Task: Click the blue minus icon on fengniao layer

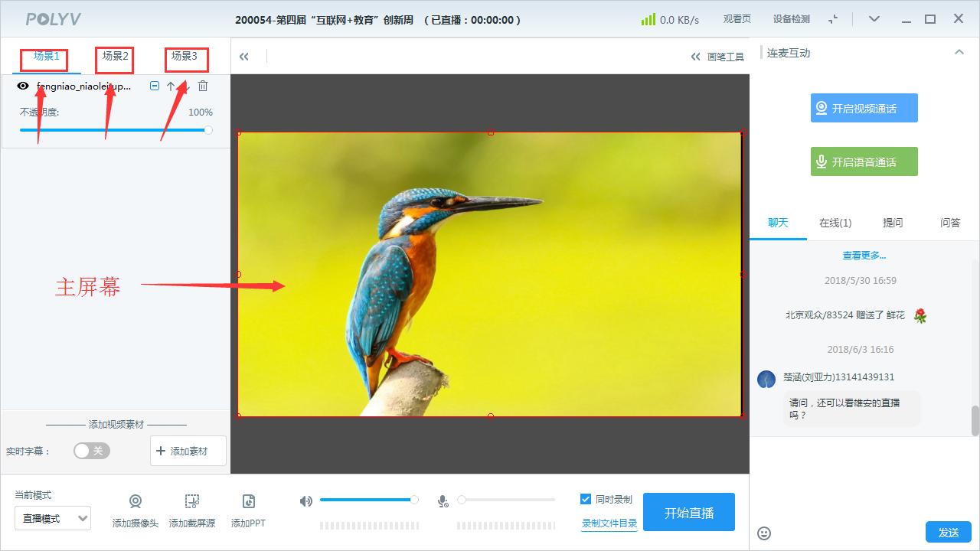Action: click(x=155, y=86)
